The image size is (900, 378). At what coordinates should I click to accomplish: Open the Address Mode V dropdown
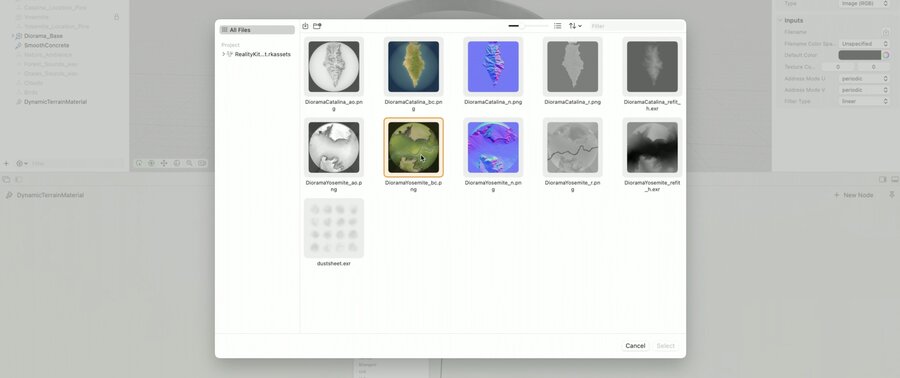pyautogui.click(x=864, y=89)
